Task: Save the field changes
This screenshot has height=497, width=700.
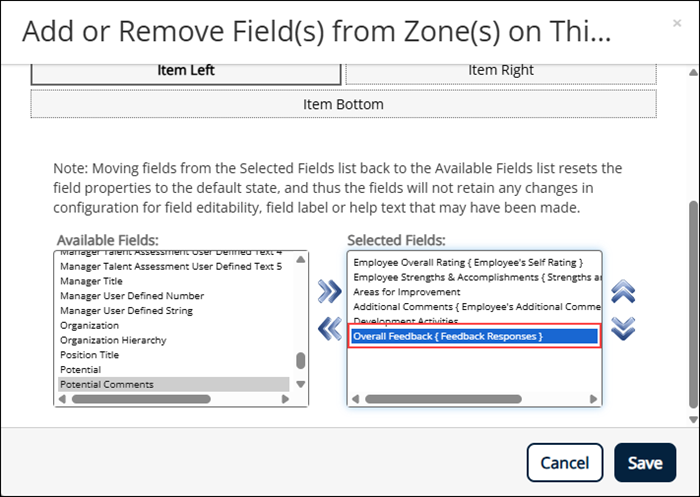Action: (645, 463)
